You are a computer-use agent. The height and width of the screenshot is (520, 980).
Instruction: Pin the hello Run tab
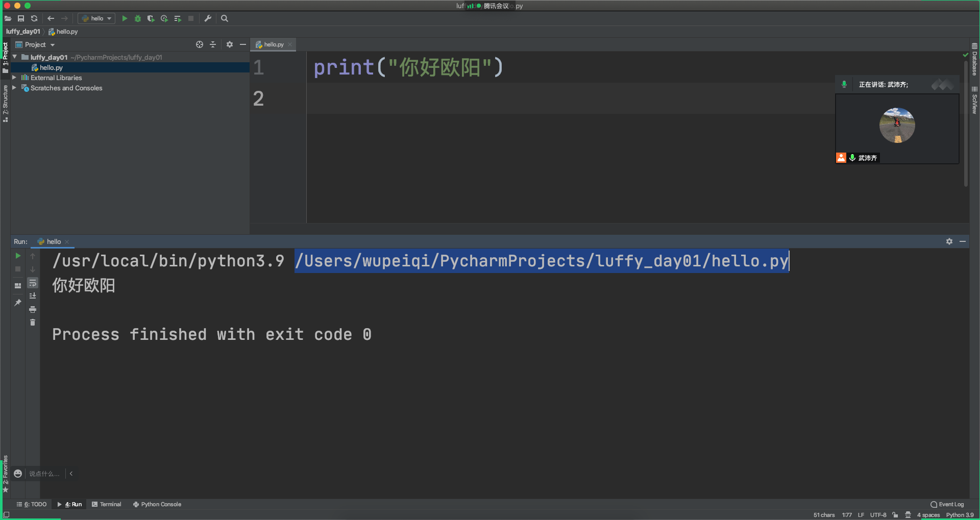tap(18, 303)
